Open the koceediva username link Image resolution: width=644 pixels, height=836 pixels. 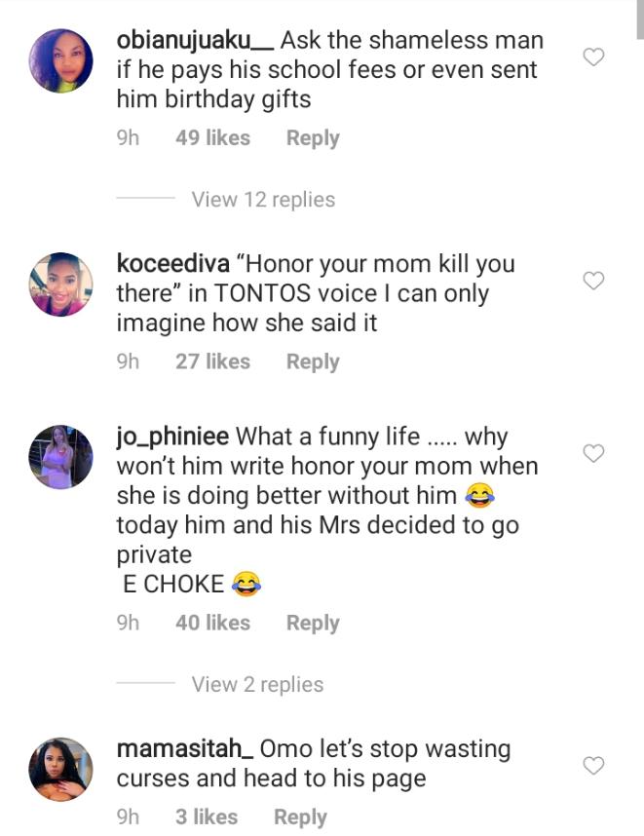[172, 264]
